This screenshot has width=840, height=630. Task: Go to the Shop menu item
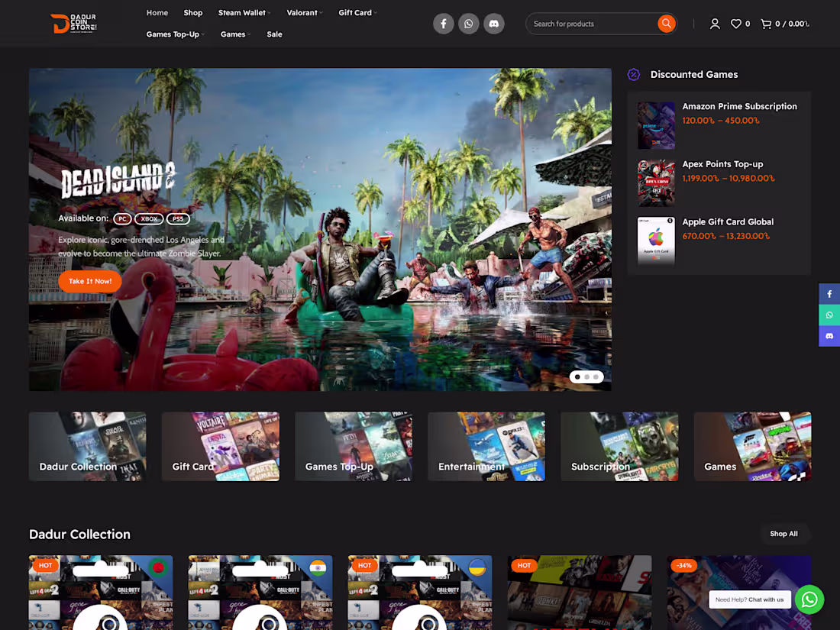[x=193, y=12]
